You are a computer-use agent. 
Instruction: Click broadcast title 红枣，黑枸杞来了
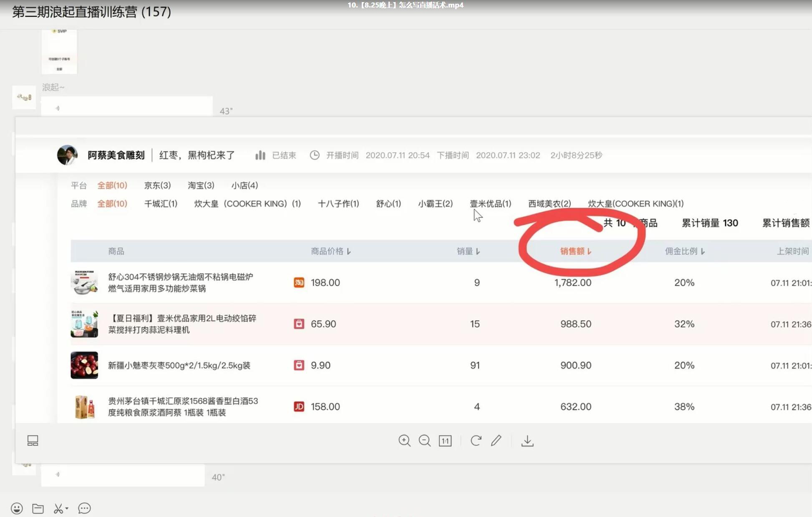coord(197,155)
